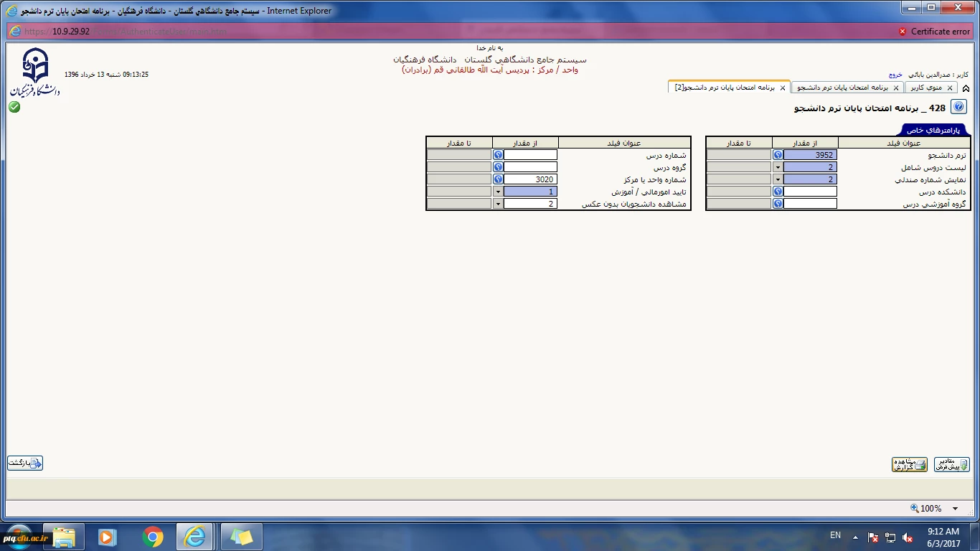The height and width of the screenshot is (551, 980).
Task: Open lookup help for دانشکده درس
Action: 778,192
